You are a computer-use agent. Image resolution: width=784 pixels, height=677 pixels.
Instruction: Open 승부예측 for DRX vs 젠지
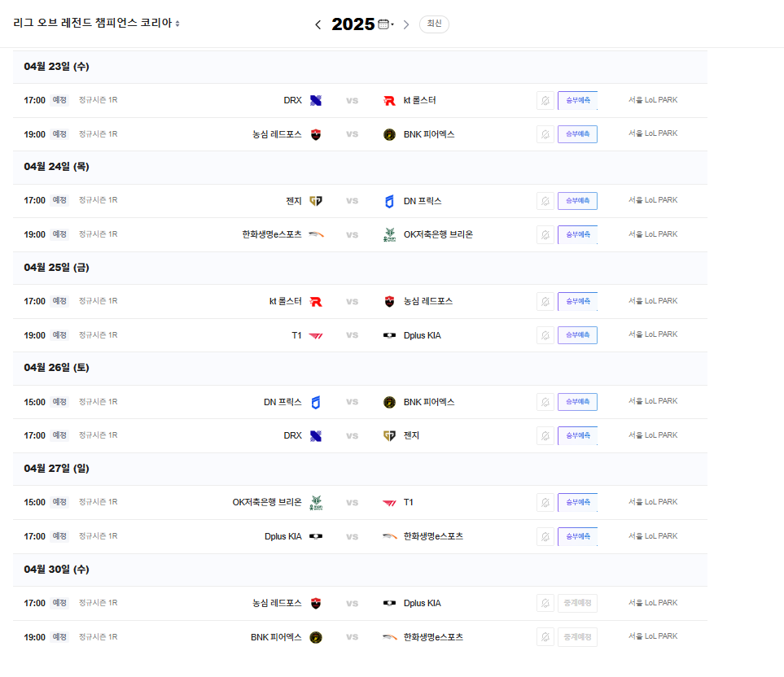point(577,435)
